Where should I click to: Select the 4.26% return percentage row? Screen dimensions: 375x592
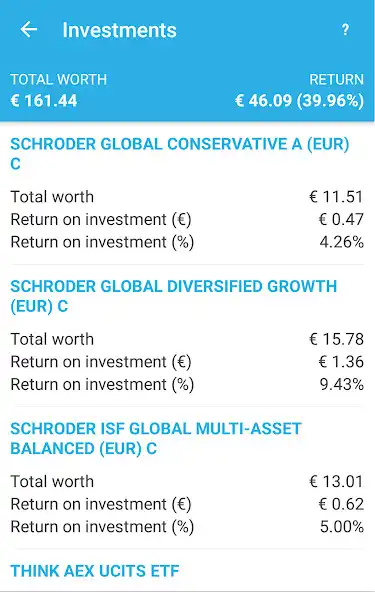click(x=187, y=242)
